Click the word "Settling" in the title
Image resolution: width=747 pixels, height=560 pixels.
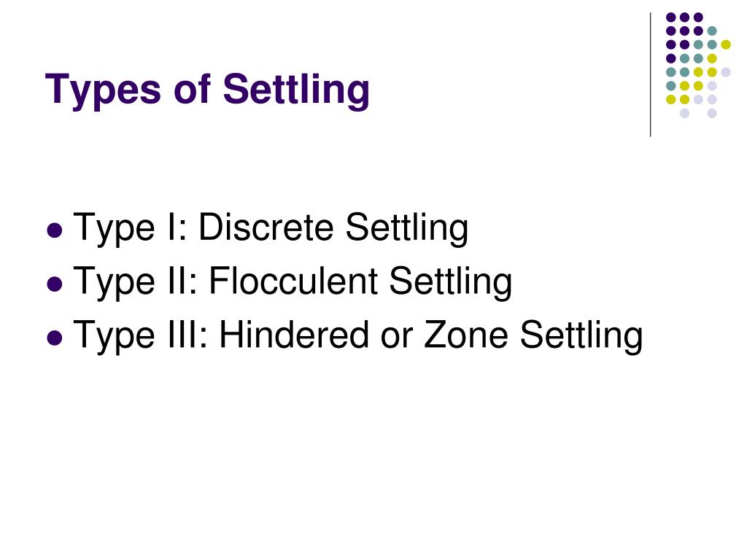click(x=296, y=90)
